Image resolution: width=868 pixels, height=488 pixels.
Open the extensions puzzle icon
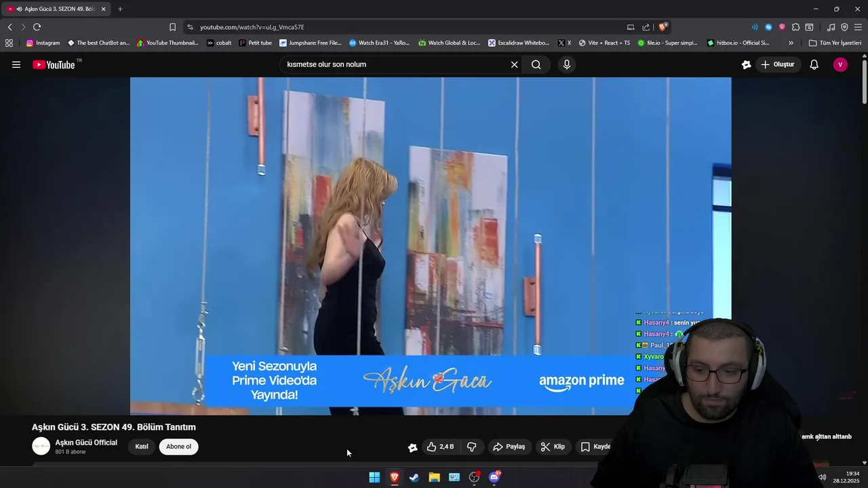[795, 27]
